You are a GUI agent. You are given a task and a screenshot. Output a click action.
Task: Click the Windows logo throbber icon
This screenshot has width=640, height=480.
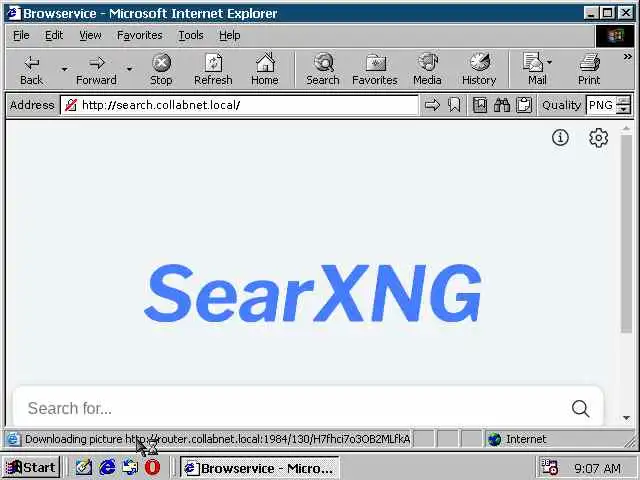[x=616, y=36]
